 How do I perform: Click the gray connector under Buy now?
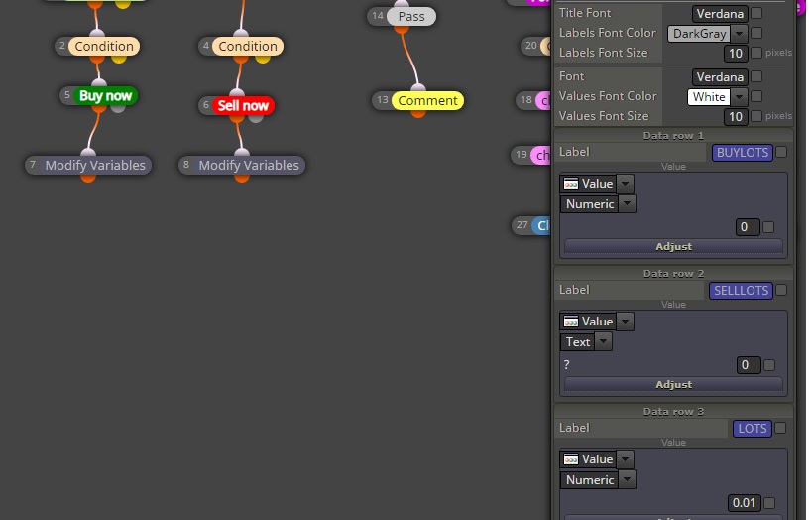[118, 108]
